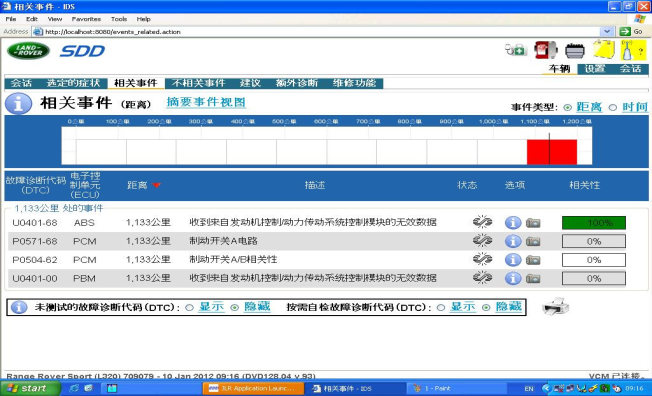
Task: Select 显示 radio for on-demand self-test DTCs
Action: pyautogui.click(x=441, y=308)
